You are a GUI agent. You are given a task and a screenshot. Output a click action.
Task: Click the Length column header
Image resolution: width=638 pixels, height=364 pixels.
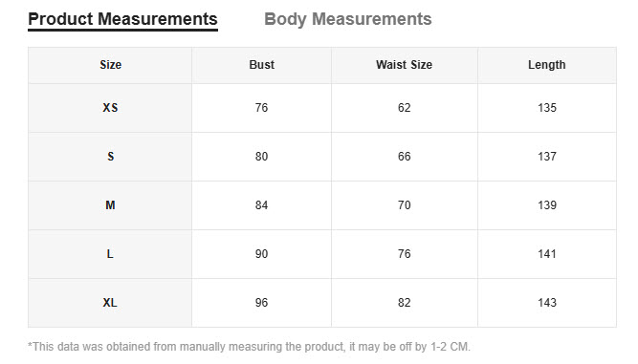click(x=547, y=65)
